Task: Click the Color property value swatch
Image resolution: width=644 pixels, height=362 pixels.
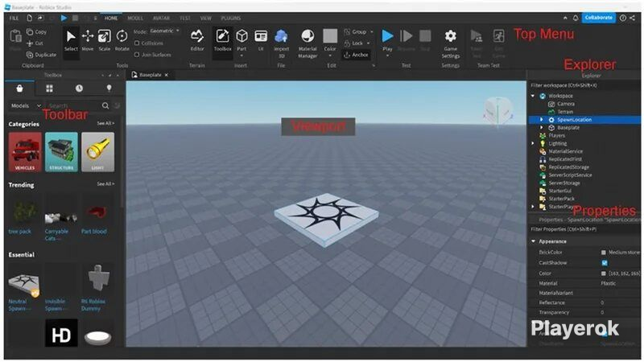Action: pos(603,274)
